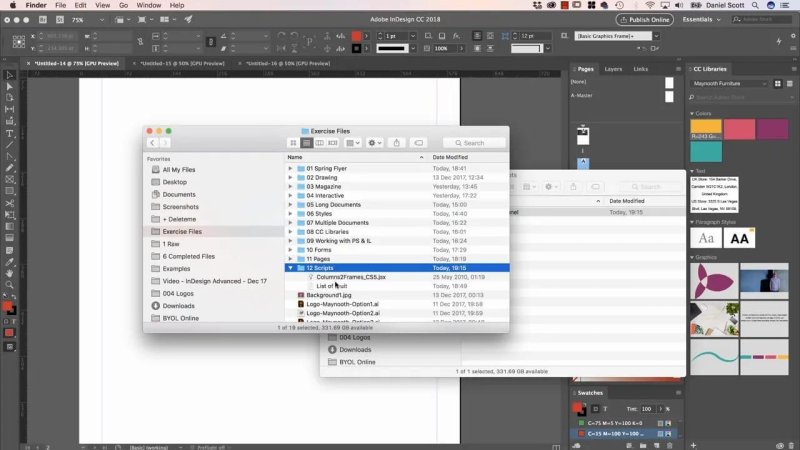Open Downloads in front Finder sidebar
The image size is (800, 450).
click(178, 306)
